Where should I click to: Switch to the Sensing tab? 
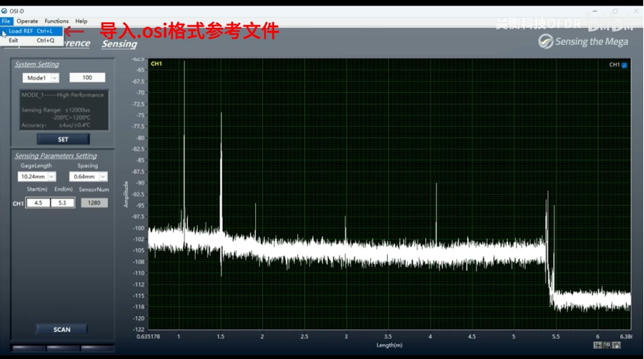[119, 44]
